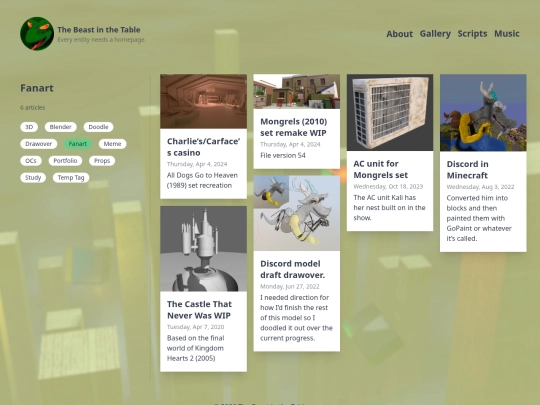The width and height of the screenshot is (540, 405).
Task: Open the About page
Action: [x=399, y=34]
